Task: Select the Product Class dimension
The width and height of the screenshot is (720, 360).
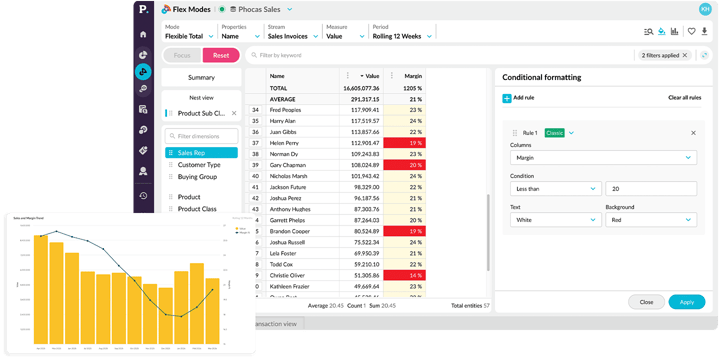Action: [x=197, y=209]
